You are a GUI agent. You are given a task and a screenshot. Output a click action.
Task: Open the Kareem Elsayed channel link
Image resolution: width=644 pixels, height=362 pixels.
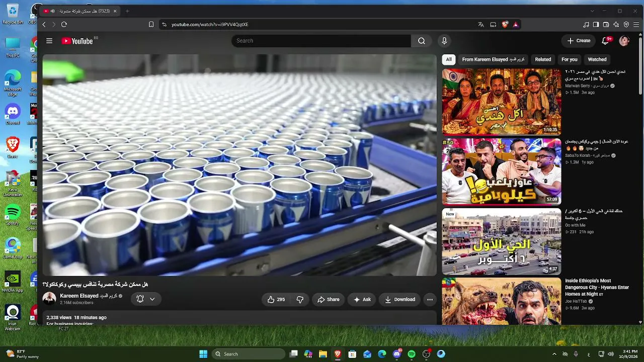coord(88,296)
